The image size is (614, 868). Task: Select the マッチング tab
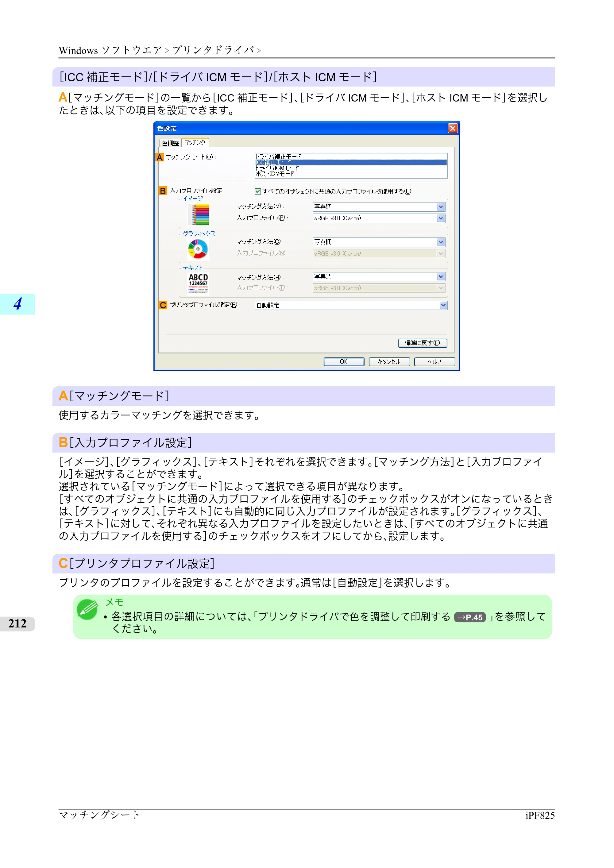click(195, 142)
